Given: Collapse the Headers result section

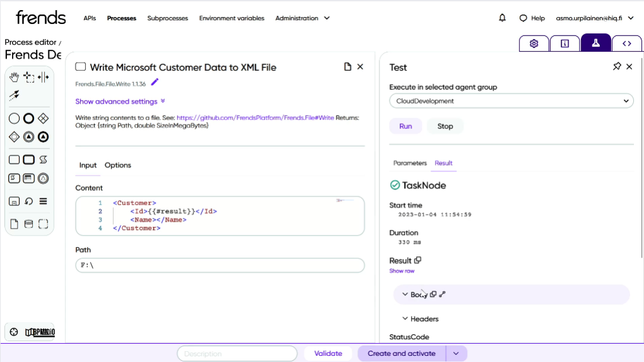Looking at the screenshot, I should [405, 318].
